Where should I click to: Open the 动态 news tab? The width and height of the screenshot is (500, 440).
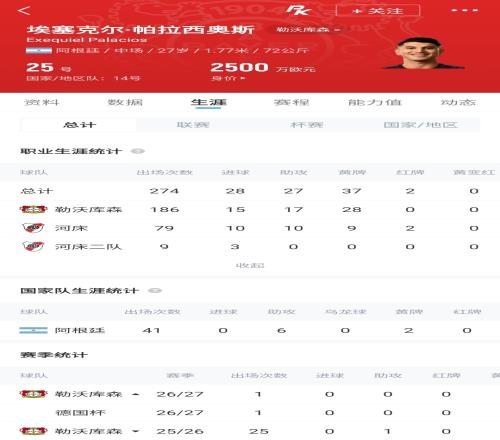(458, 102)
